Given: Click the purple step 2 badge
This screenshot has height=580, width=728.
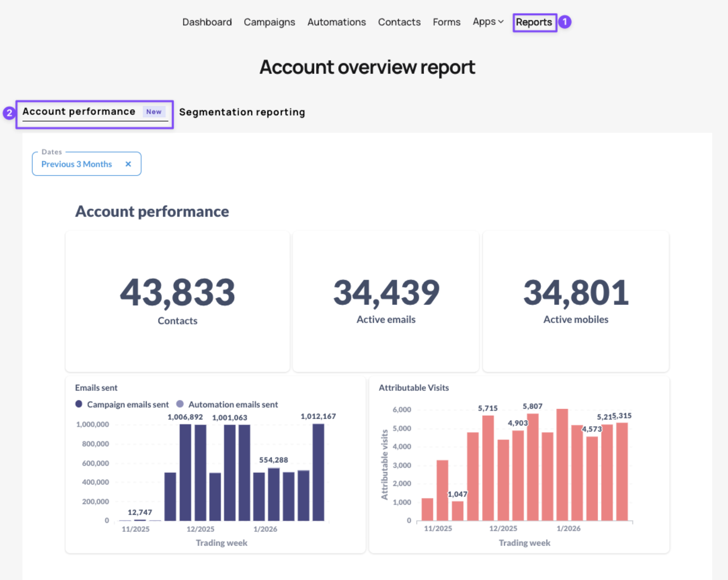Looking at the screenshot, I should click(9, 113).
